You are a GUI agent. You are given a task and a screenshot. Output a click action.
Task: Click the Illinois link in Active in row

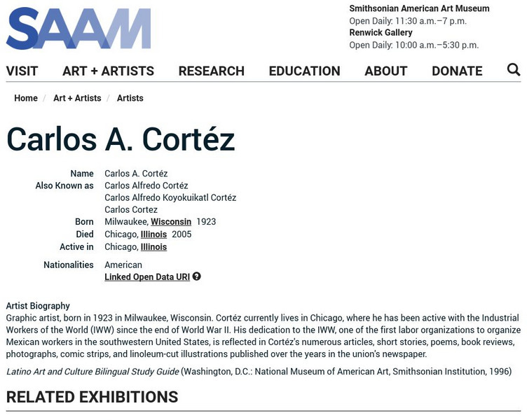tap(153, 247)
